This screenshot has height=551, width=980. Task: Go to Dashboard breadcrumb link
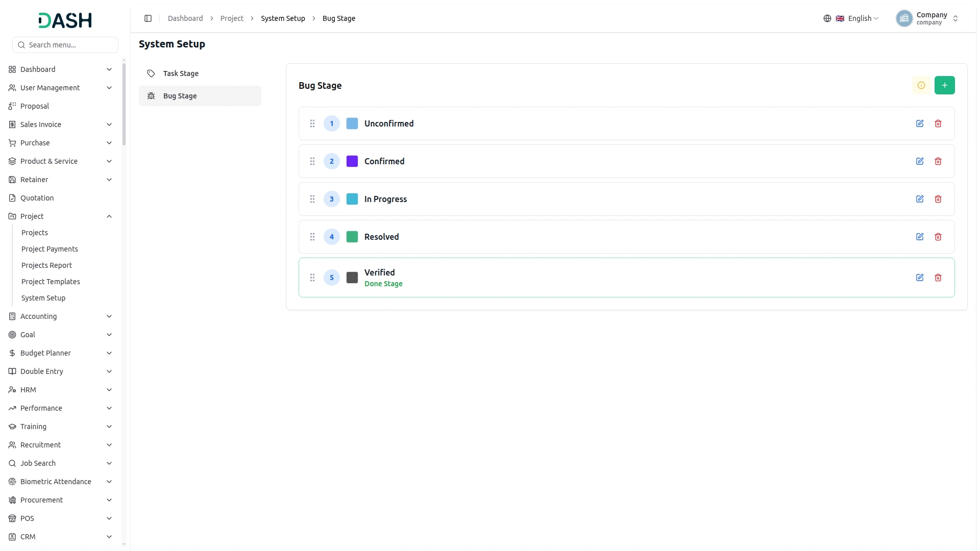185,18
